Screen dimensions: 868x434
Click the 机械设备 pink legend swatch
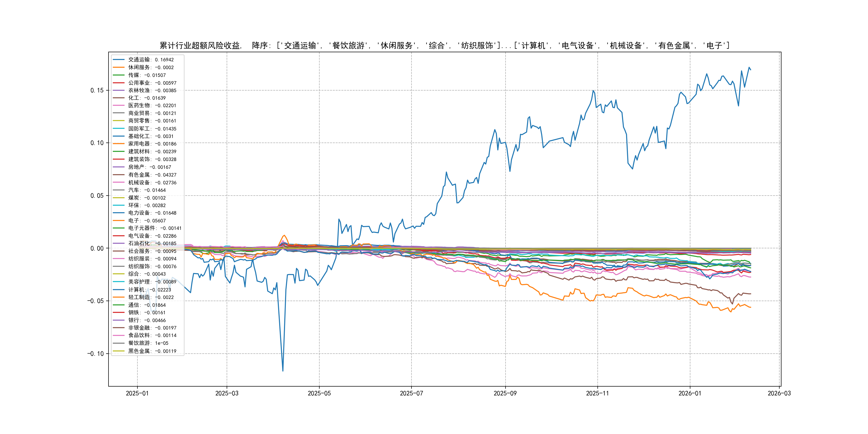pyautogui.click(x=119, y=182)
